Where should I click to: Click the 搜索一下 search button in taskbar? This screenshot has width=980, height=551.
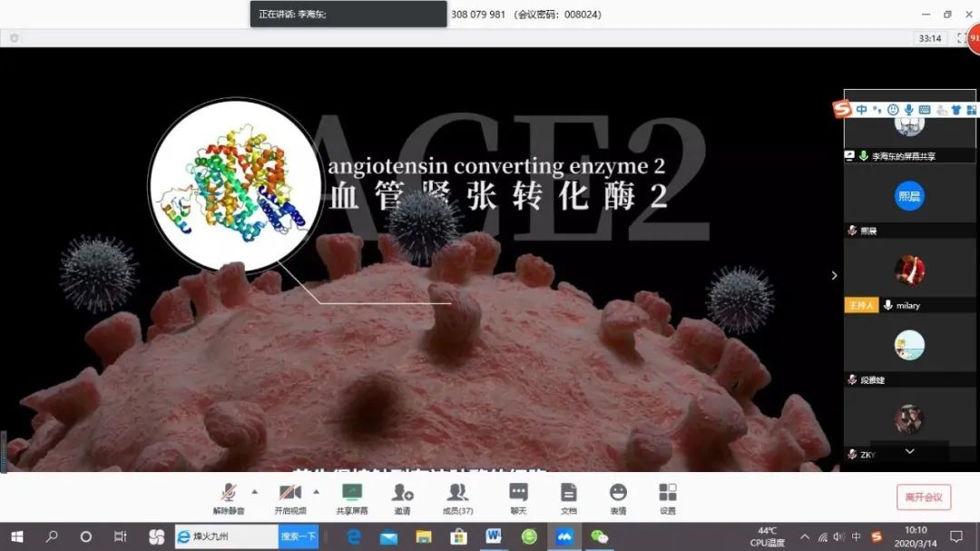[299, 536]
